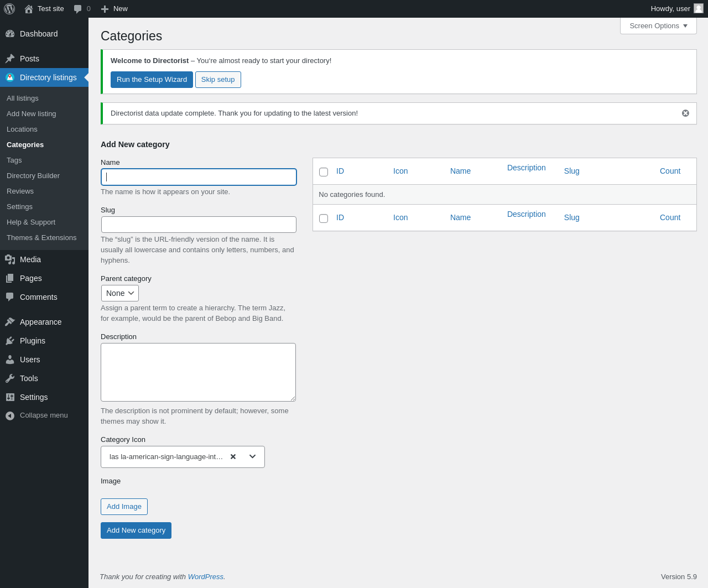Open Locations submenu item
Viewport: 708px width, 588px height.
point(22,129)
